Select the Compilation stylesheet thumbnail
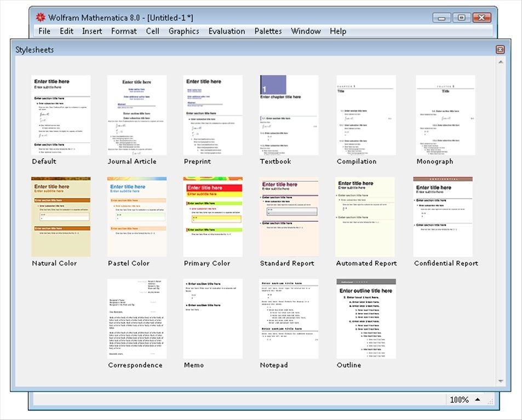Screen dimensions: 522x420 (366, 115)
